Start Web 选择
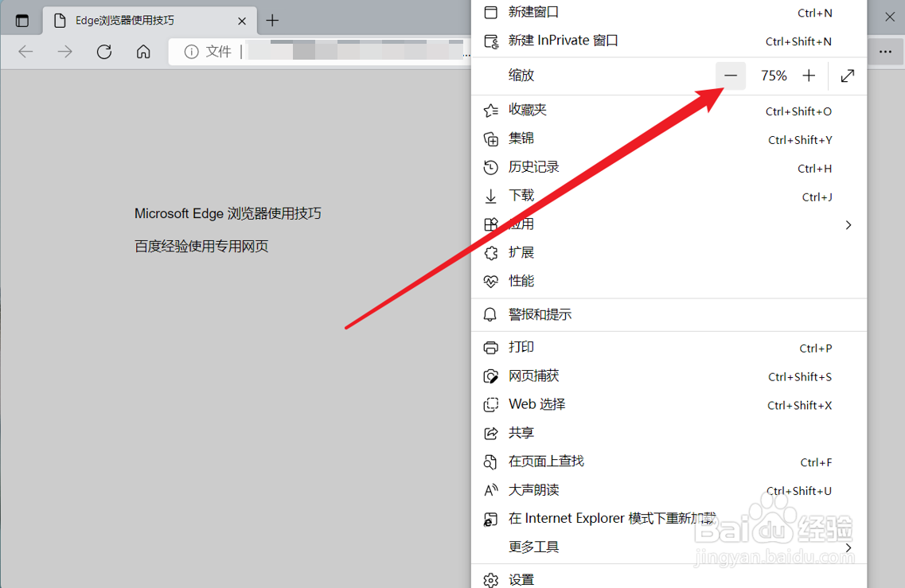Viewport: 905px width, 588px height. (x=669, y=404)
